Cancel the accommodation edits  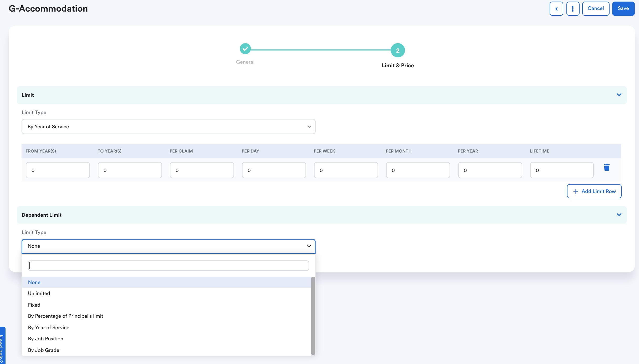click(596, 9)
